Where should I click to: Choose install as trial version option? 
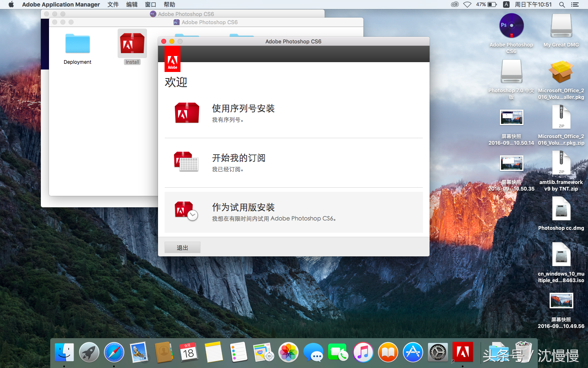(294, 212)
